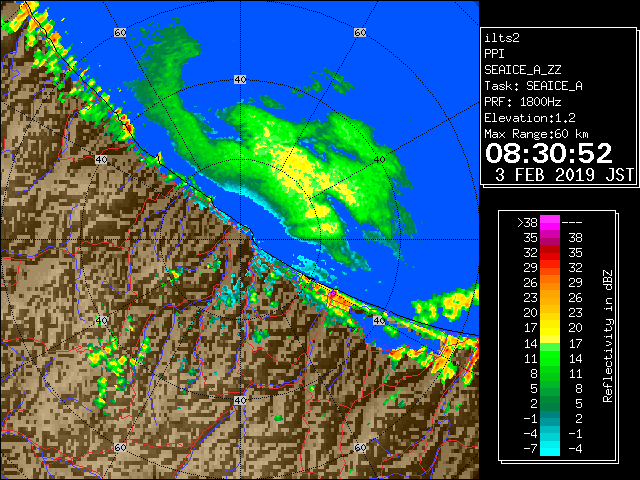Image resolution: width=640 pixels, height=480 pixels.
Task: Click the "Max Range:60 km" text
Action: point(536,134)
